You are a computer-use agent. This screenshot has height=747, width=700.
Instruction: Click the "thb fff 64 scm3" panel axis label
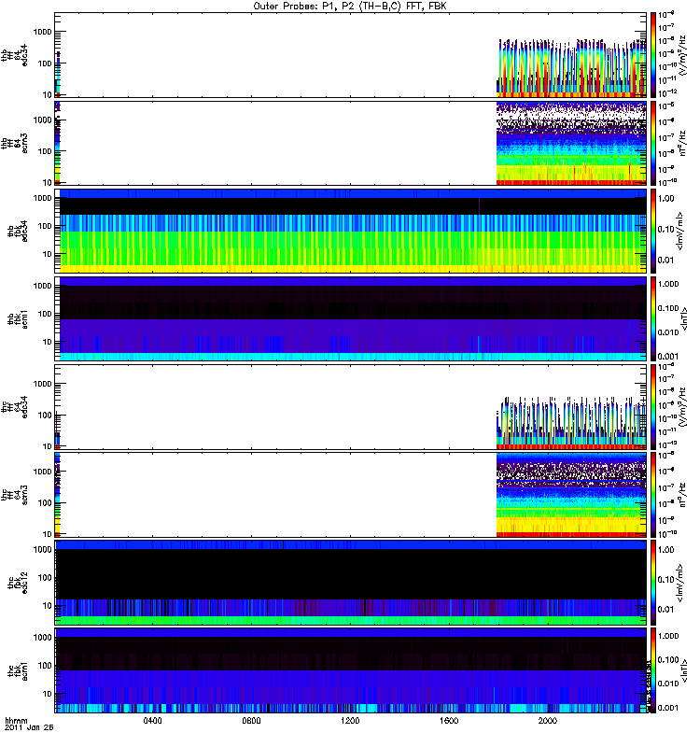click(15, 143)
